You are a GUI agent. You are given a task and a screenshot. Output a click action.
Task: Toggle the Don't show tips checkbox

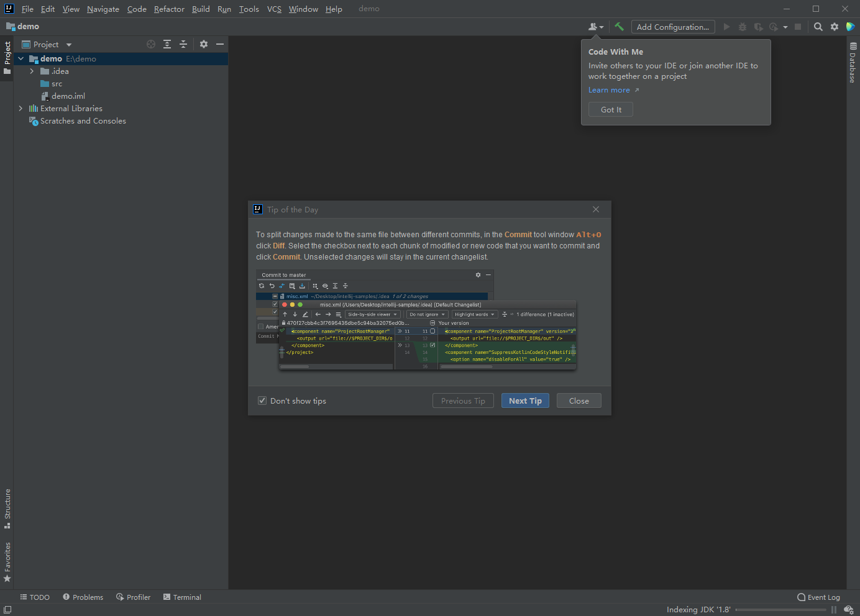pyautogui.click(x=262, y=401)
